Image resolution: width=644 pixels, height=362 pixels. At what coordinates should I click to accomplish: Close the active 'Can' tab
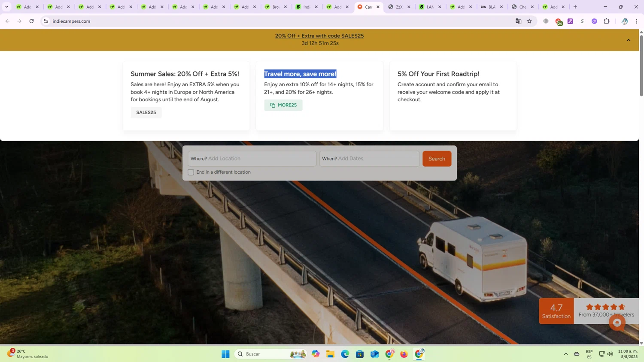[378, 7]
